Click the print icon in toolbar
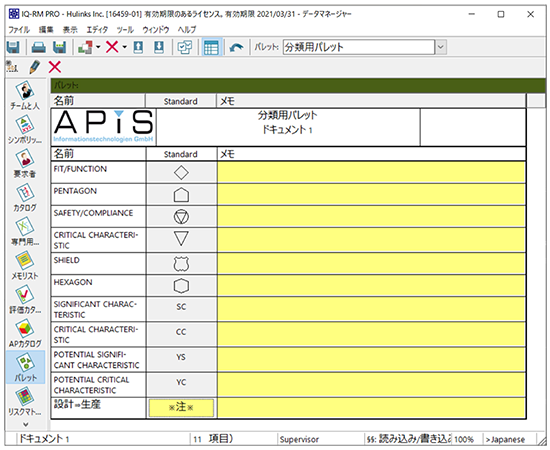550x450 pixels. pyautogui.click(x=38, y=47)
